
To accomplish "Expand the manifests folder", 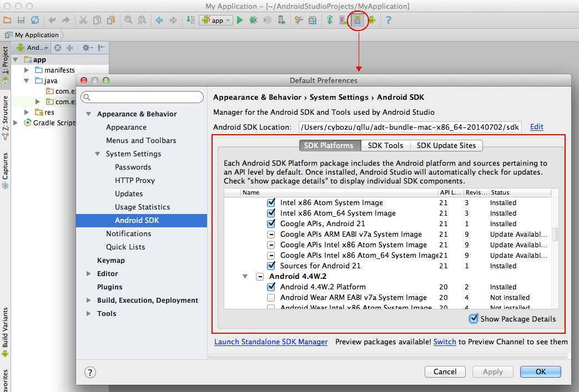I will [26, 70].
